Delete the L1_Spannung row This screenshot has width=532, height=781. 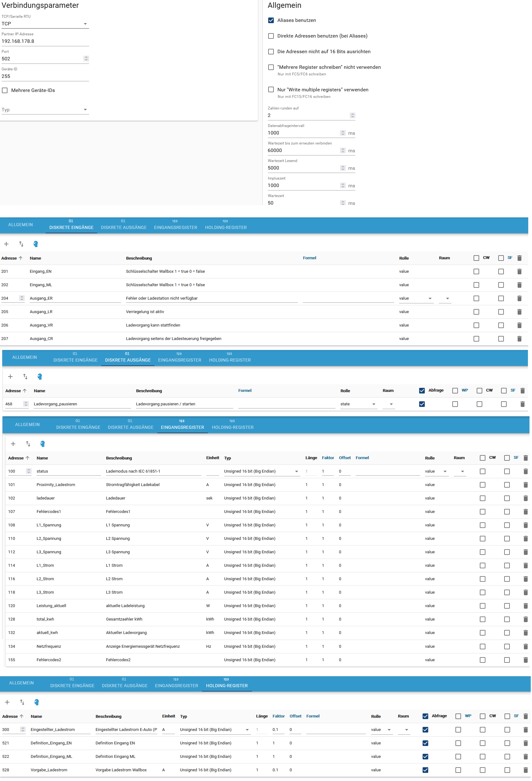pyautogui.click(x=526, y=525)
